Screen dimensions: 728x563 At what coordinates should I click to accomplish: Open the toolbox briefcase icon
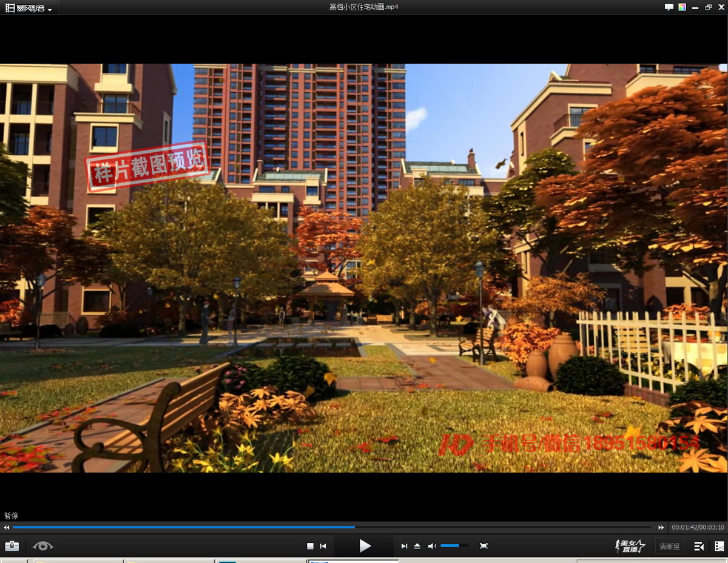point(12,546)
